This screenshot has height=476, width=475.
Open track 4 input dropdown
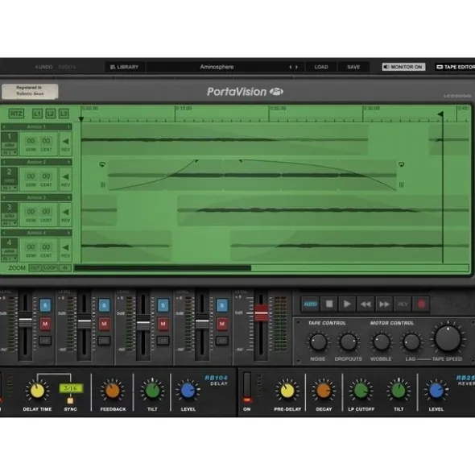coord(10,259)
